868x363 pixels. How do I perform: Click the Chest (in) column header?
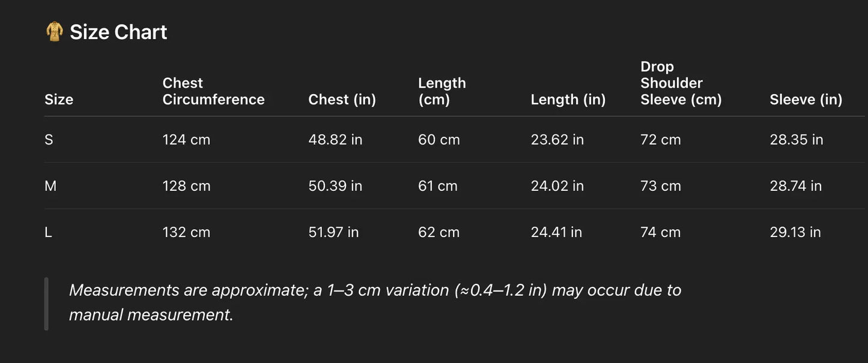[x=342, y=100]
